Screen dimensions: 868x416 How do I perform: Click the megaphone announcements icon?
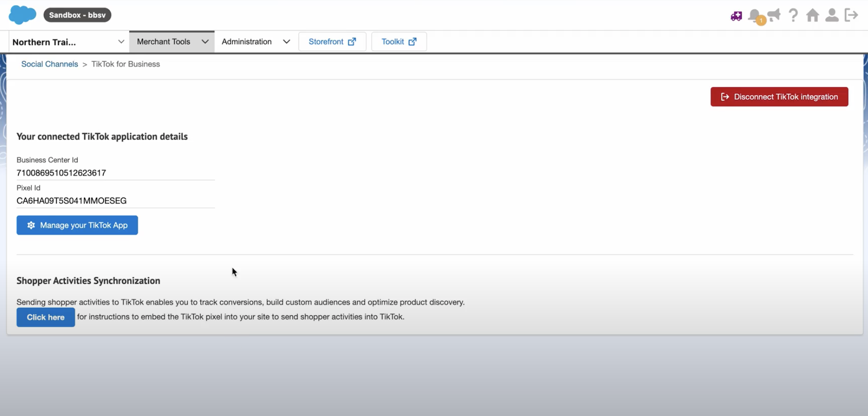point(774,15)
